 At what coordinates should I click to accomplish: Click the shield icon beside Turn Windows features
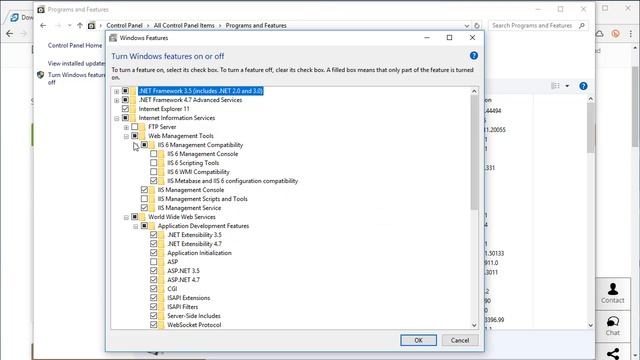tap(40, 75)
